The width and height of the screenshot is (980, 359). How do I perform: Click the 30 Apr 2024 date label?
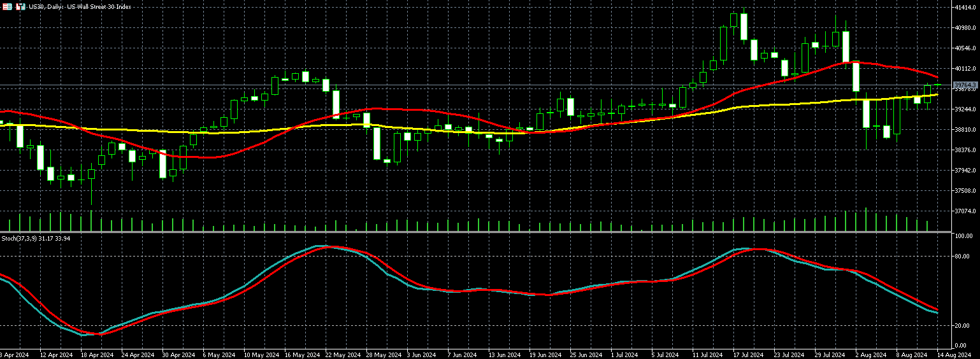(178, 355)
